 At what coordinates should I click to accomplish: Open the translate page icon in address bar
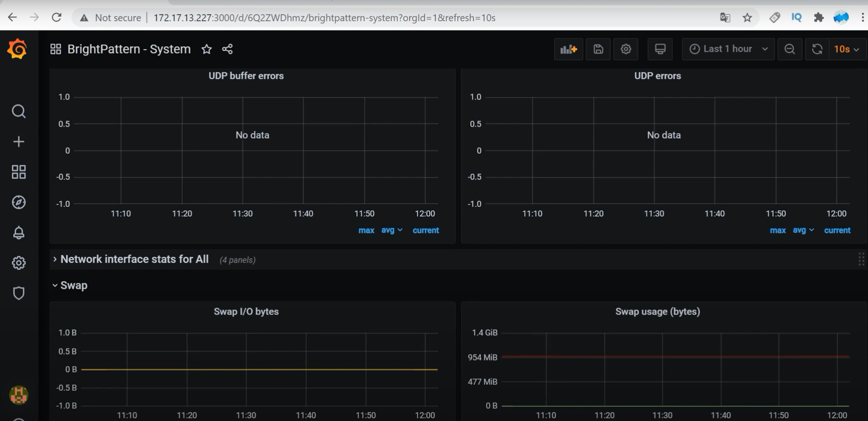[725, 17]
